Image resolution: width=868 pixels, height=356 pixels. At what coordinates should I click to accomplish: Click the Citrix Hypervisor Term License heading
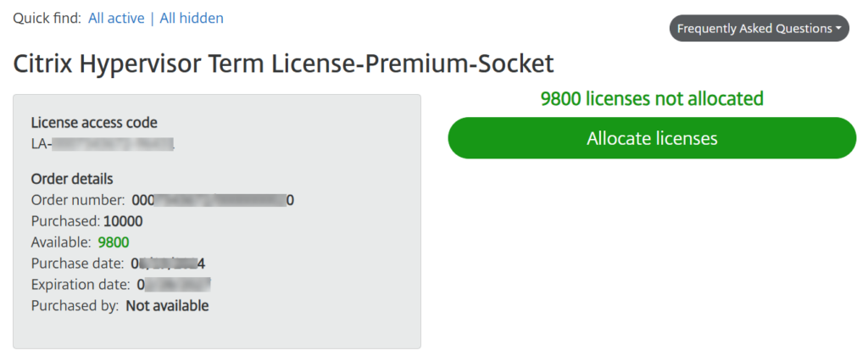283,63
